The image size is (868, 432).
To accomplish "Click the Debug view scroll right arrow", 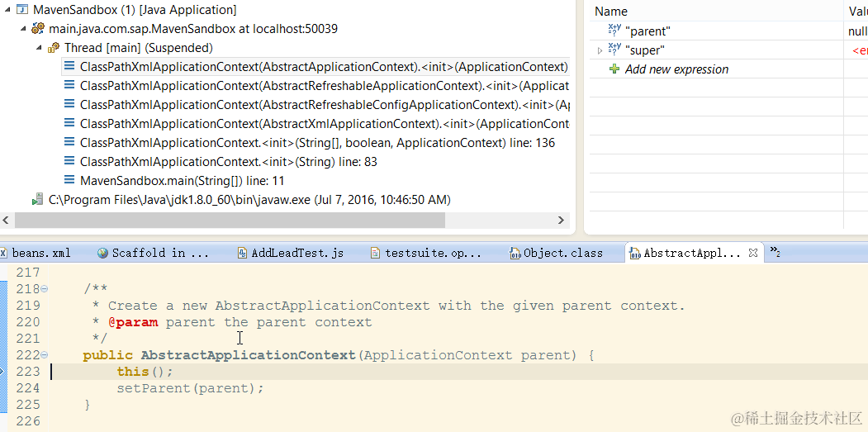I will pyautogui.click(x=562, y=220).
